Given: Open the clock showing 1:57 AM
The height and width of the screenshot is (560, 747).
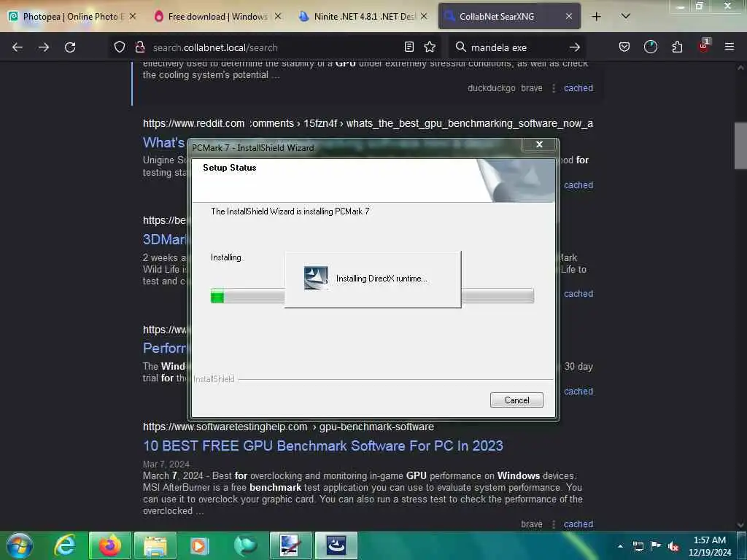Looking at the screenshot, I should [x=709, y=546].
